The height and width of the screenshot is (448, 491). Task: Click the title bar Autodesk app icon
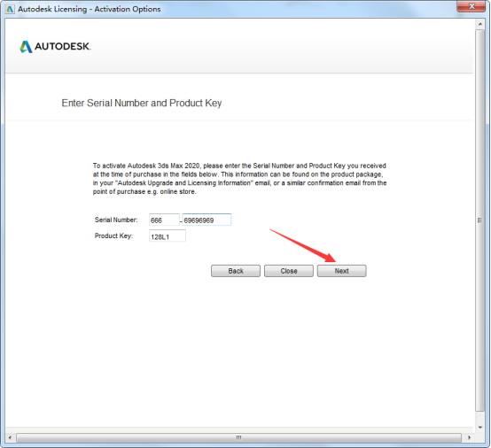[x=10, y=9]
